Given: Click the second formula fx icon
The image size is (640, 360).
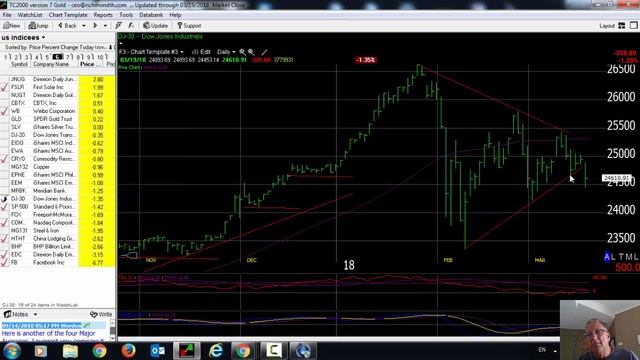Looking at the screenshot, I should point(131,26).
